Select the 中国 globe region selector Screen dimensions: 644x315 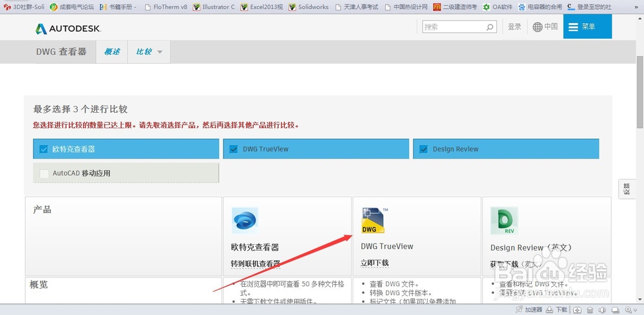pos(545,26)
